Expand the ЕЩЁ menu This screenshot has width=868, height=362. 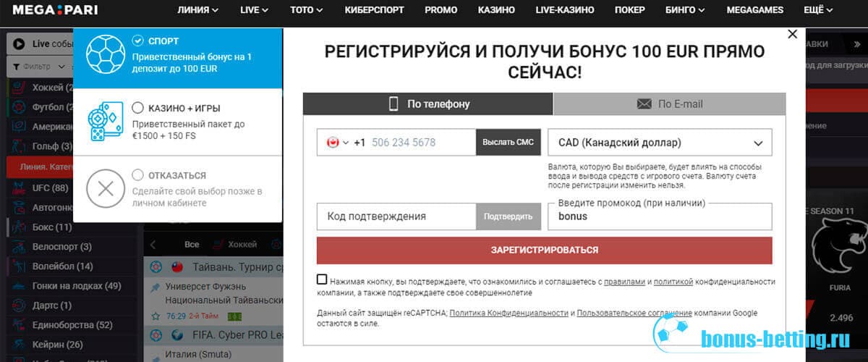pyautogui.click(x=818, y=10)
